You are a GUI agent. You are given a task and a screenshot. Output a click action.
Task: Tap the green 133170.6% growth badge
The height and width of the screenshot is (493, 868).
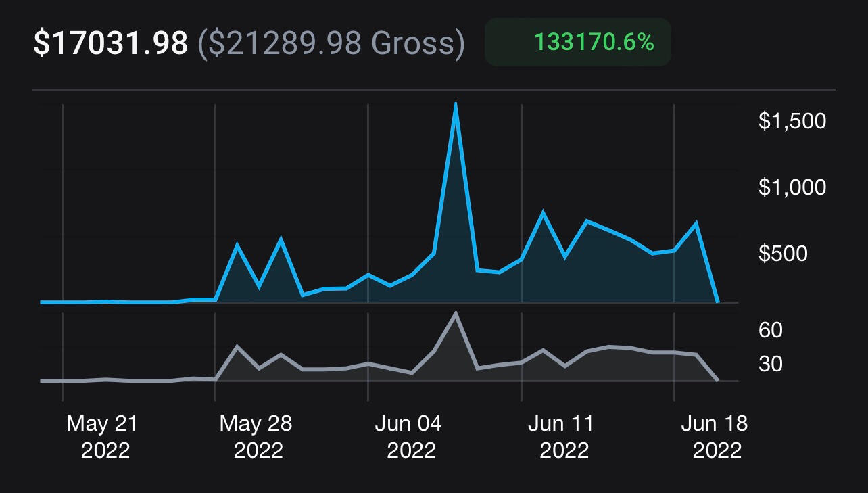[578, 42]
